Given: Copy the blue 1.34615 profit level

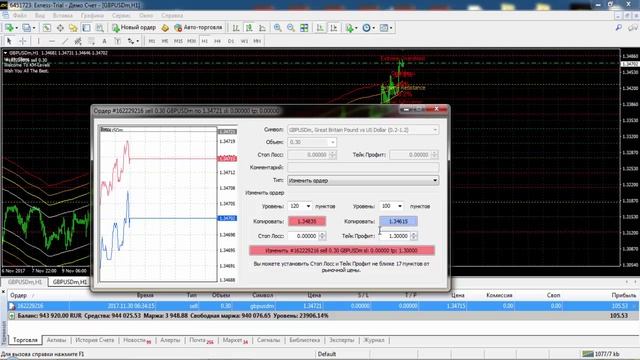Looking at the screenshot, I should tap(398, 221).
